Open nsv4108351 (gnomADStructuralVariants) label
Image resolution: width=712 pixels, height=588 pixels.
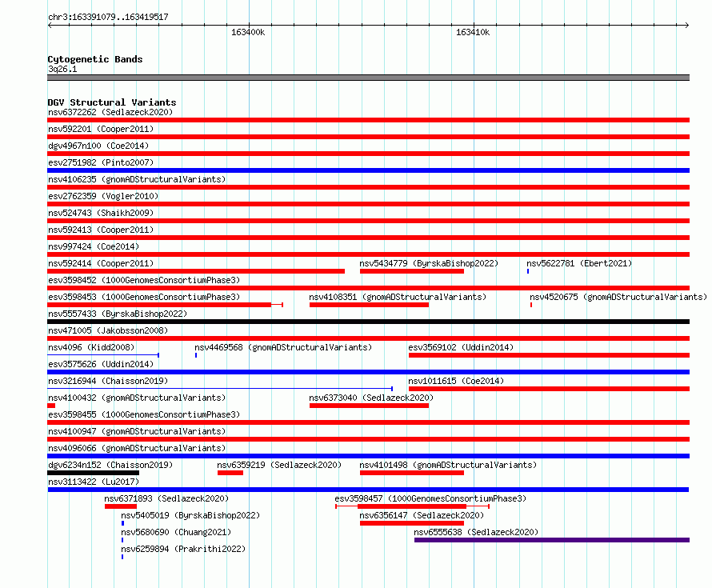click(398, 297)
